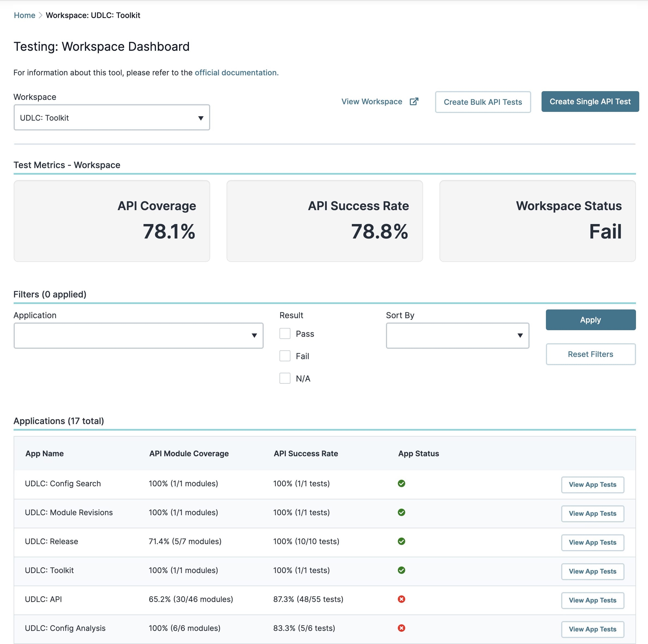
Task: View App Tests for UDLC: Config Search
Action: (x=592, y=484)
